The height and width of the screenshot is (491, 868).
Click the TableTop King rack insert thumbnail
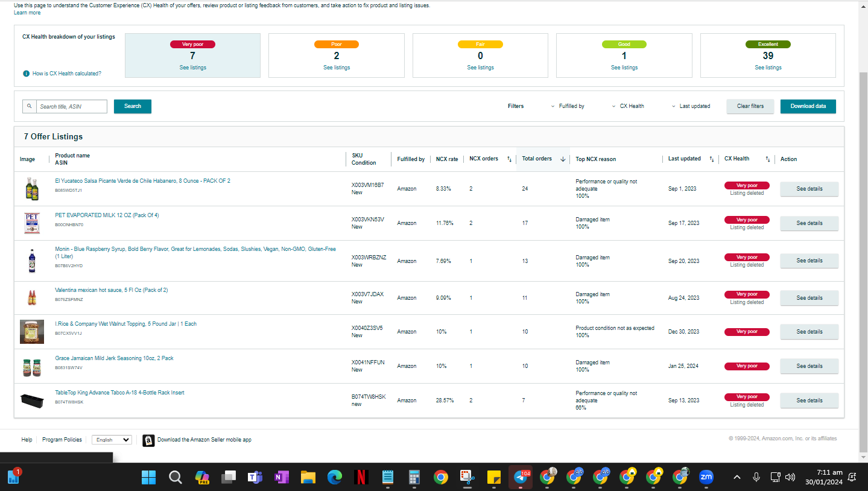tap(32, 401)
